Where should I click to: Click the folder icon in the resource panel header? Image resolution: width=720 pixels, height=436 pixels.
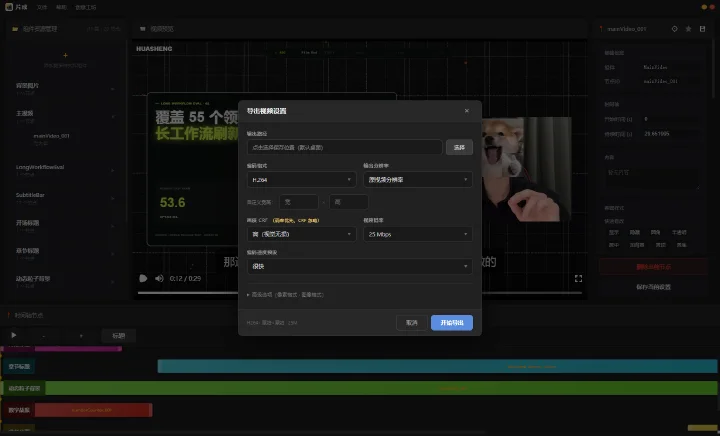[15, 29]
